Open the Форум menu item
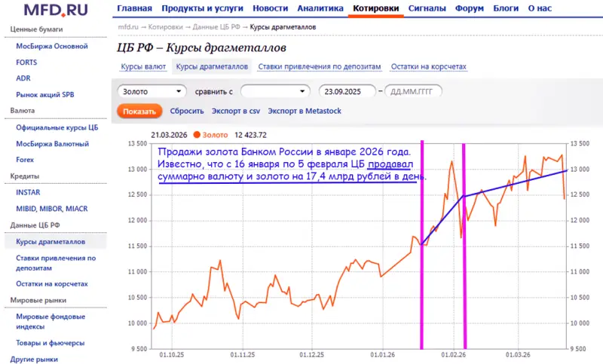Viewport: 603px width, 364px height. pos(470,9)
